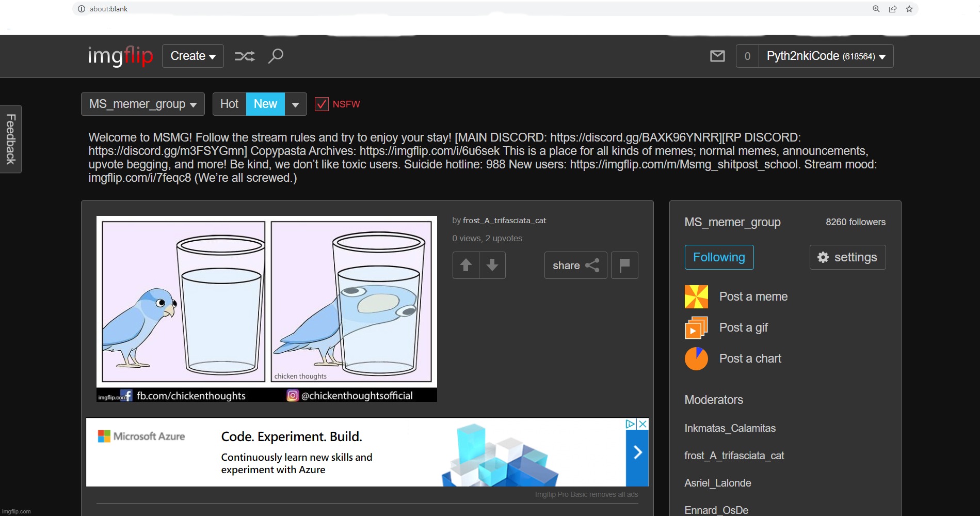This screenshot has height=516, width=980.
Task: Click the MS_memer_group sidebar title
Action: point(732,222)
